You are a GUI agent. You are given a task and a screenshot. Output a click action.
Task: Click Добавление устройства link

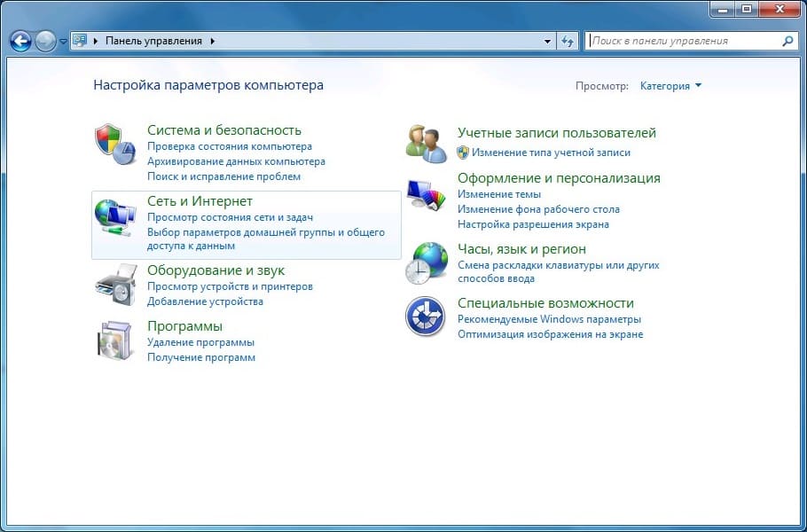coord(205,301)
